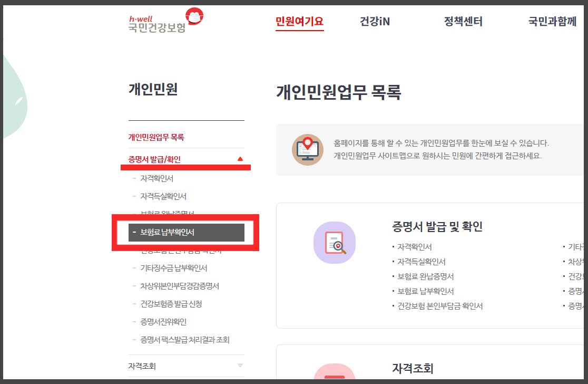Open 차상위본인부담경감증명서 in the sidebar
This screenshot has width=588, height=384.
point(180,286)
